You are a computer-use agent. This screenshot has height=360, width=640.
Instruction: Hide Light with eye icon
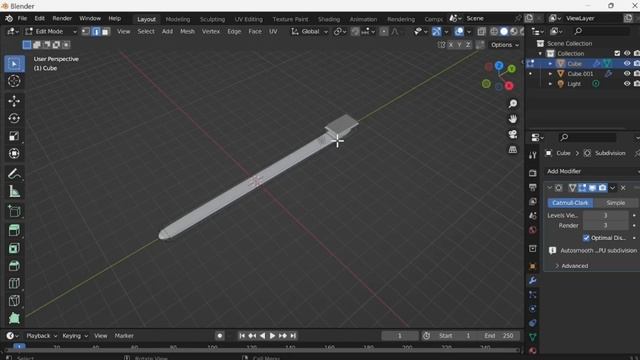pos(627,84)
